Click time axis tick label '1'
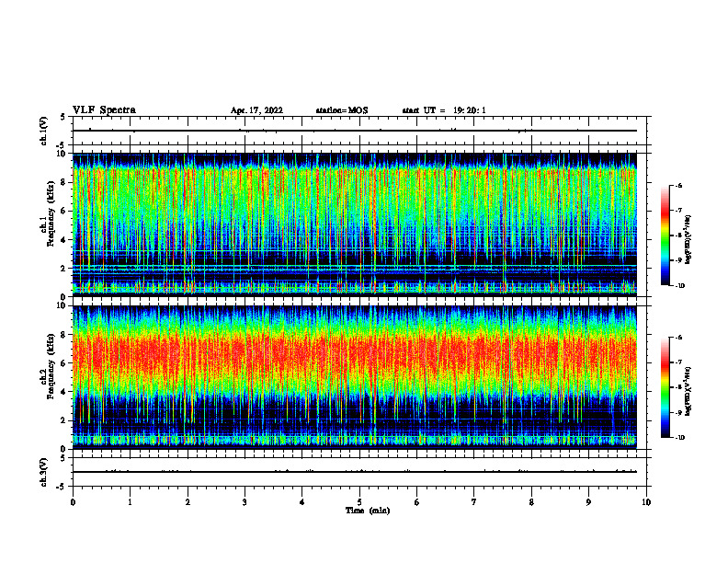The image size is (728, 563). pos(130,502)
